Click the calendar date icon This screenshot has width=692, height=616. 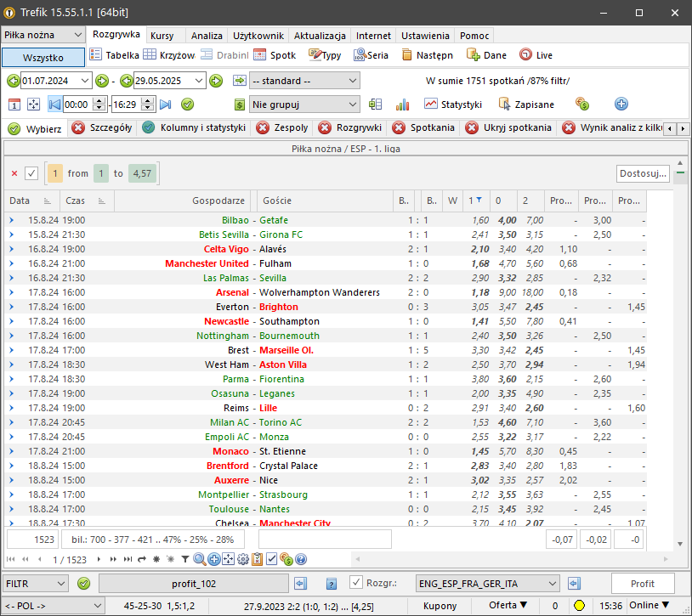click(x=14, y=105)
